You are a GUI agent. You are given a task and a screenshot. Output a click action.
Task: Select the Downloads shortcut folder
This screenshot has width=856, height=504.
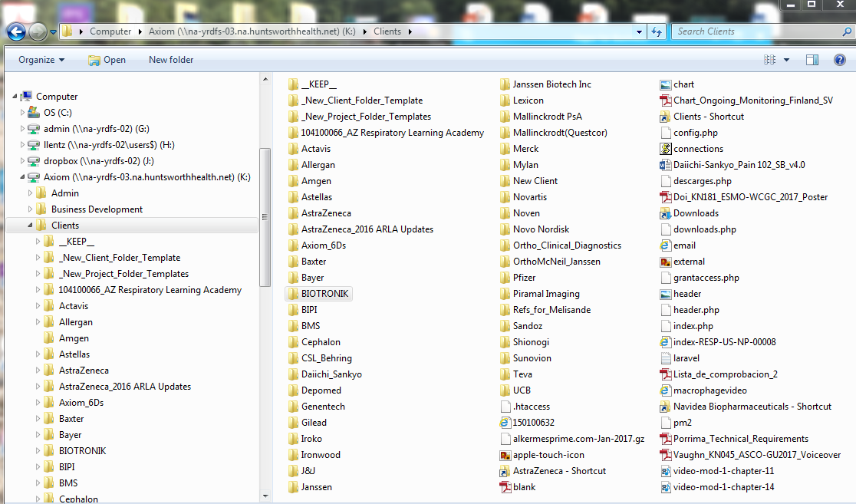pos(690,213)
